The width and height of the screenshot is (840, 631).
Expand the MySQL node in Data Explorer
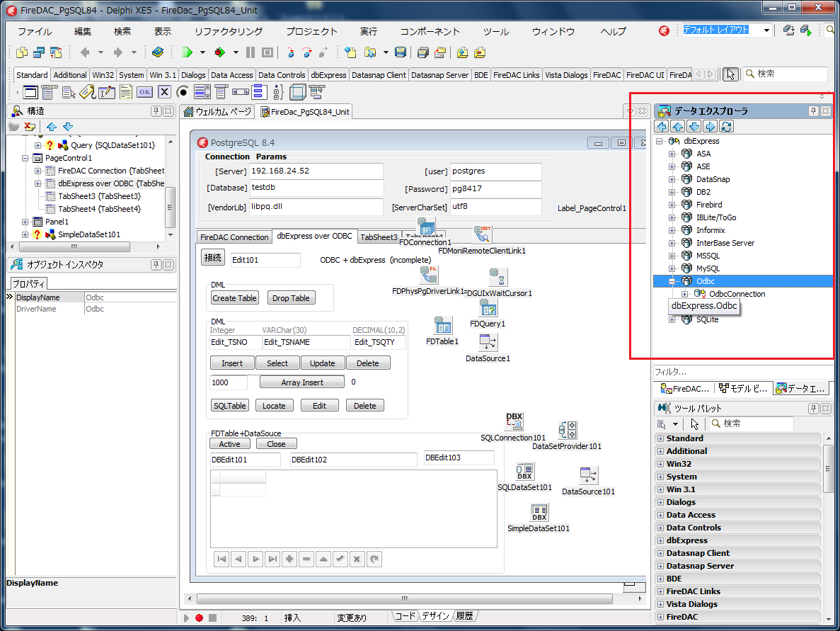click(x=672, y=268)
